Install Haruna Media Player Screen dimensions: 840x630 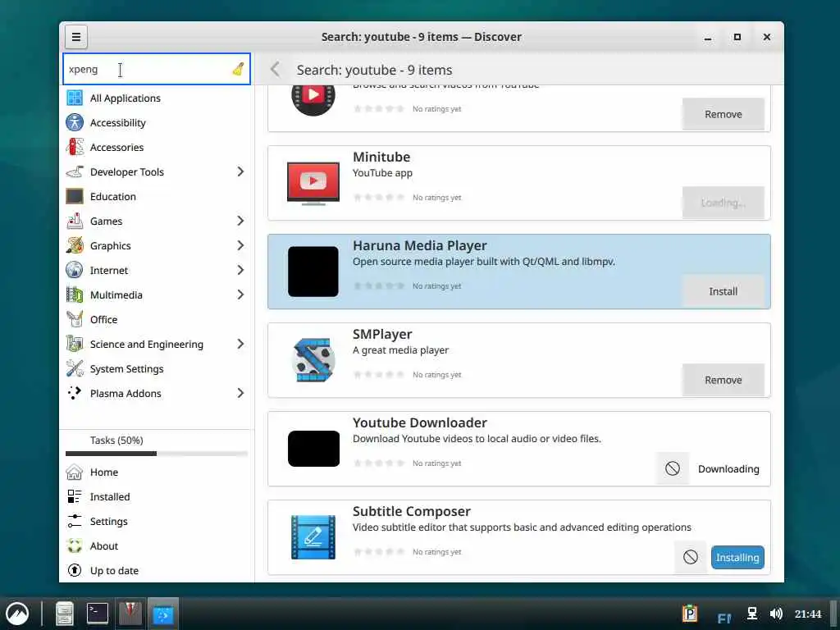point(724,291)
